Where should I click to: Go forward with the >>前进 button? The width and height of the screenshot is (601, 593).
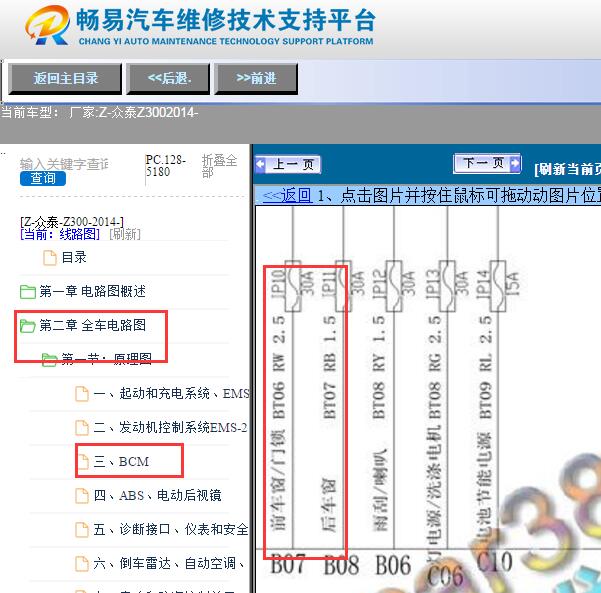point(256,79)
